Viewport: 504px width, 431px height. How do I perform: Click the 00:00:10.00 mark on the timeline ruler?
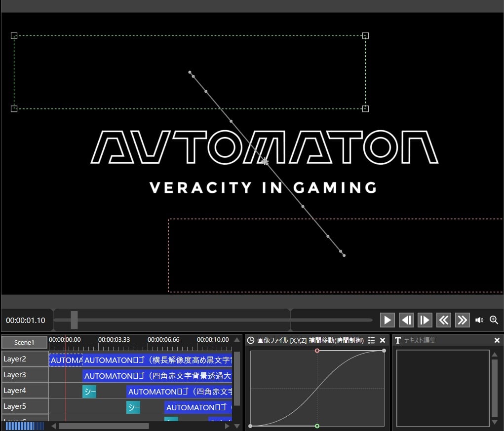tap(213, 339)
